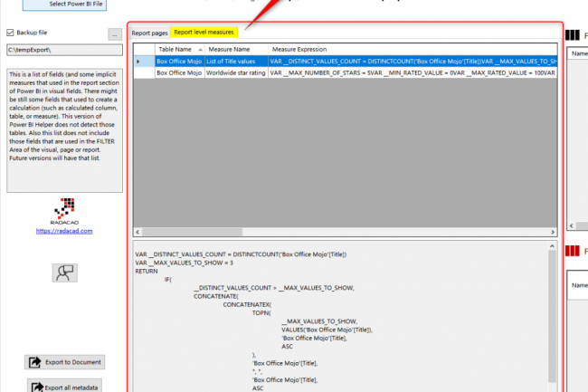588x392 pixels.
Task: Click the grid's horizontal scroll left arrow
Action: coord(138,232)
